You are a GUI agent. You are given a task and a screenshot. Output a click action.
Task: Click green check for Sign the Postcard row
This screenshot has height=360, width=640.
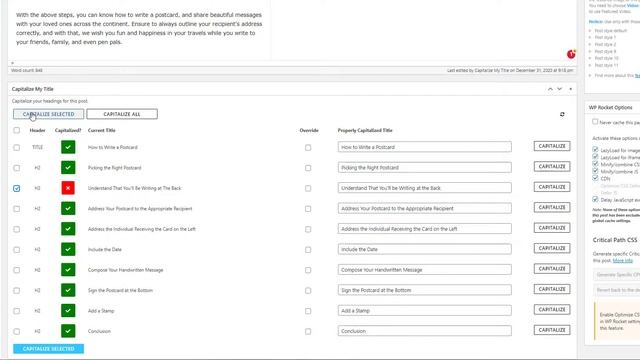tap(68, 290)
